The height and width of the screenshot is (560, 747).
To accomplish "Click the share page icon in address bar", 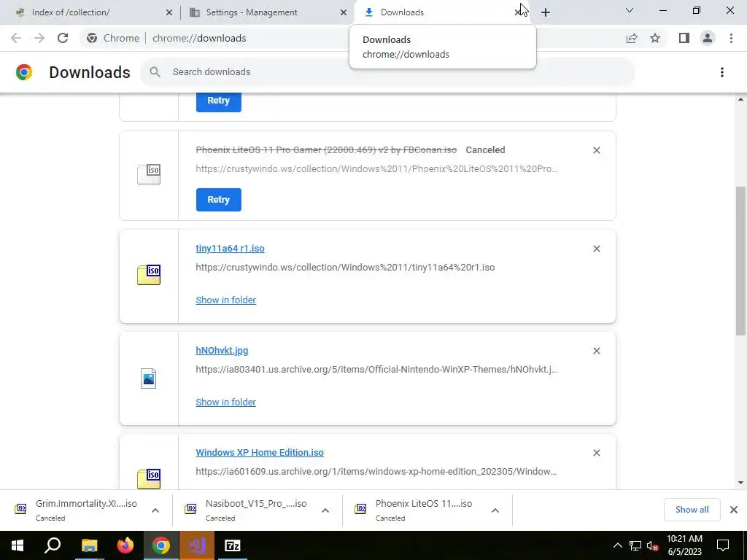I will [x=632, y=38].
